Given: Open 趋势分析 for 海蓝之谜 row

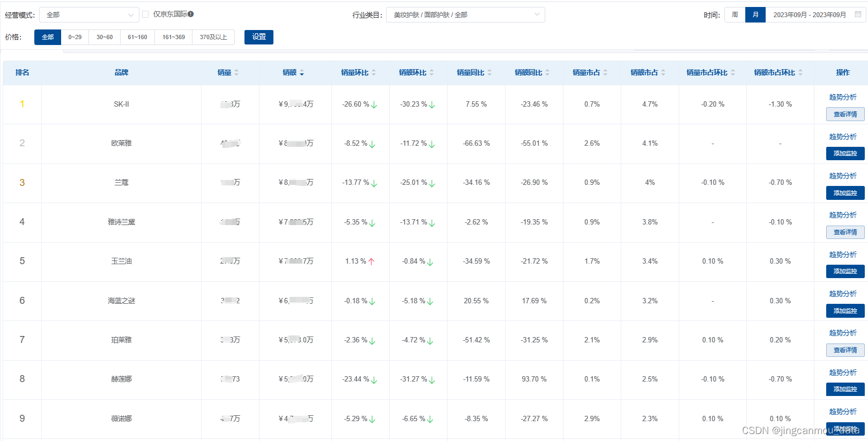Looking at the screenshot, I should (x=843, y=294).
